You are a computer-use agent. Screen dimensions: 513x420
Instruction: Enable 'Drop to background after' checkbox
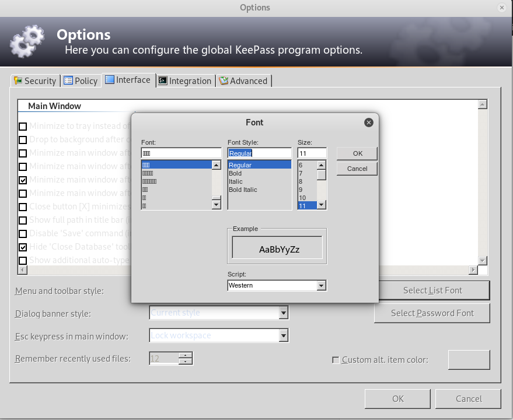tap(23, 139)
